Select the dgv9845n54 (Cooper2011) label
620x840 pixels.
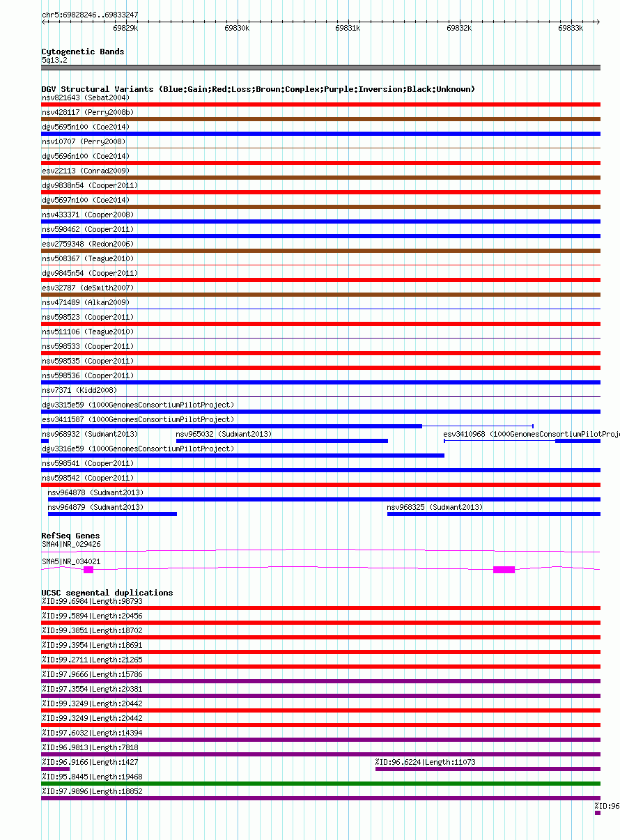(x=90, y=273)
